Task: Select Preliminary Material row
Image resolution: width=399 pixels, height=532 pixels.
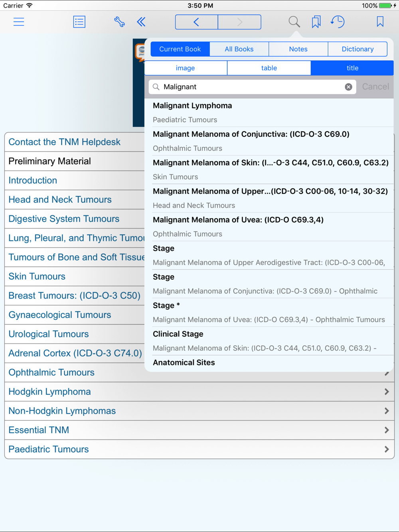Action: pyautogui.click(x=75, y=161)
